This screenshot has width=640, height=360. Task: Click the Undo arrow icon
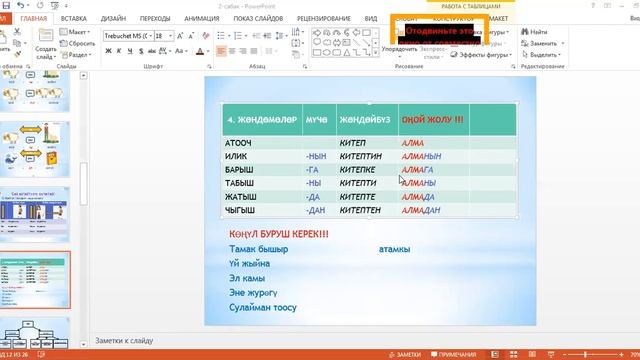[x=20, y=6]
